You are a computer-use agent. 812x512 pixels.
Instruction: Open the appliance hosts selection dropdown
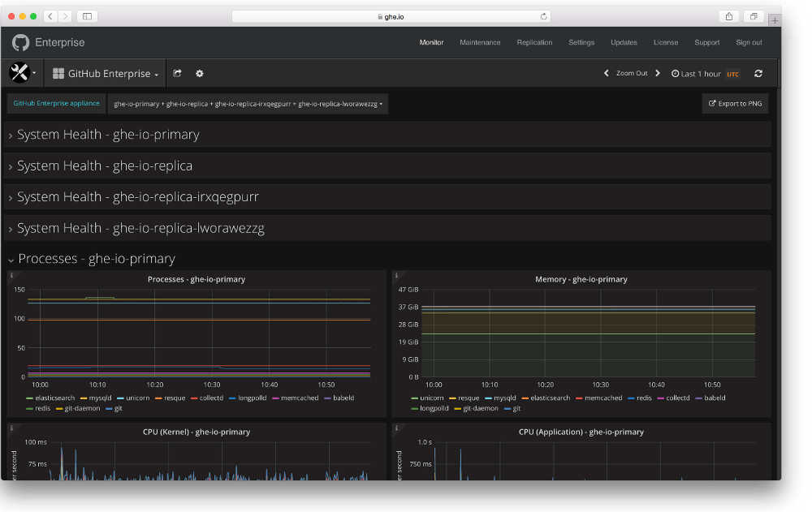[248, 104]
